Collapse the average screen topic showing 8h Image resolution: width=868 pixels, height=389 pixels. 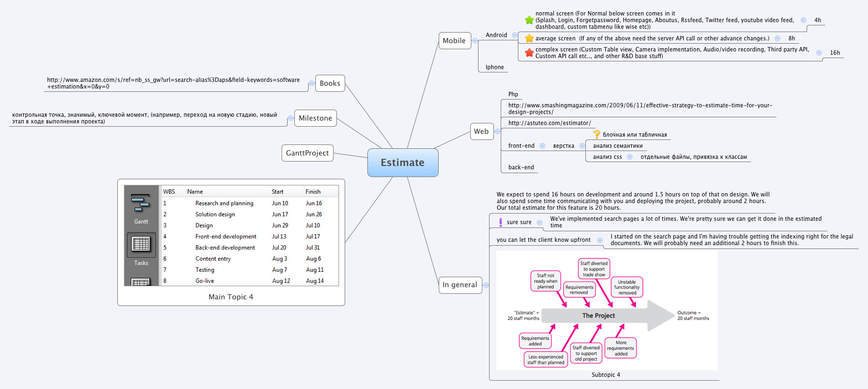click(777, 38)
